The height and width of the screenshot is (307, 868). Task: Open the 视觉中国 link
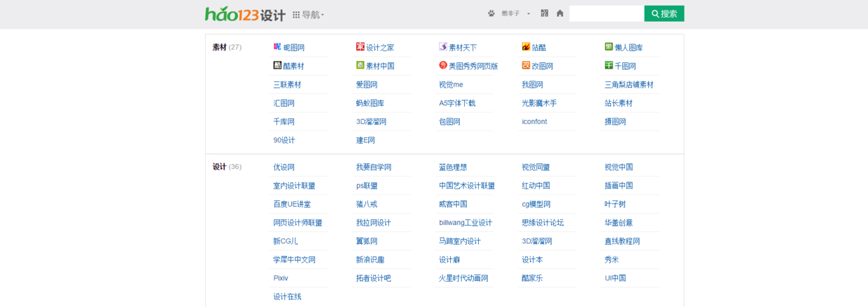(619, 167)
